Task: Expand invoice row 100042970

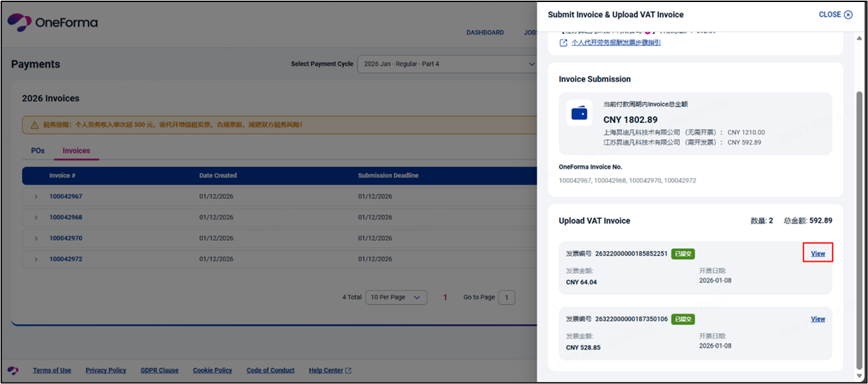Action: click(x=36, y=238)
